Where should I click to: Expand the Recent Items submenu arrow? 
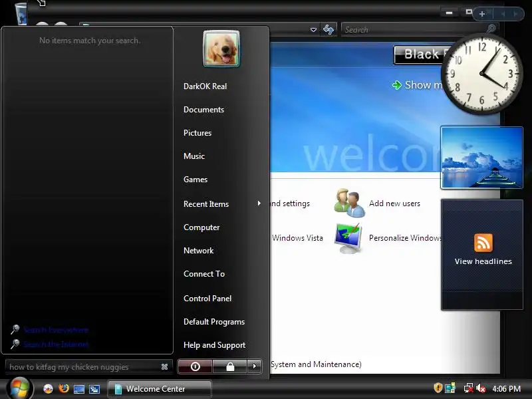(x=259, y=203)
